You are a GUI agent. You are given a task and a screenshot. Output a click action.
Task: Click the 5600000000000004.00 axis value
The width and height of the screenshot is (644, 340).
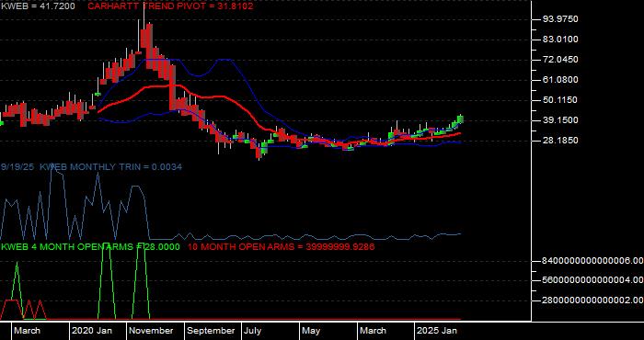click(x=592, y=280)
